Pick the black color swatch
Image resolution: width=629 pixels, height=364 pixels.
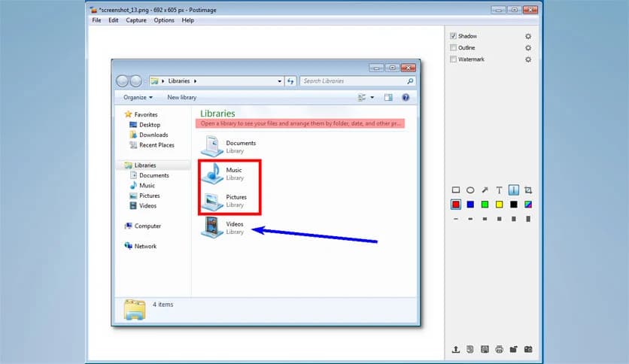(513, 205)
